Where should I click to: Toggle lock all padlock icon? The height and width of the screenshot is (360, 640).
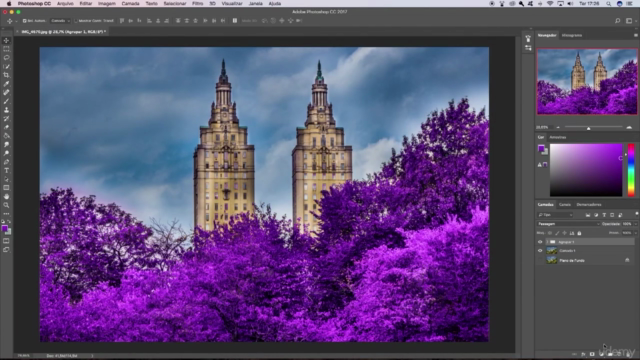[x=579, y=233]
